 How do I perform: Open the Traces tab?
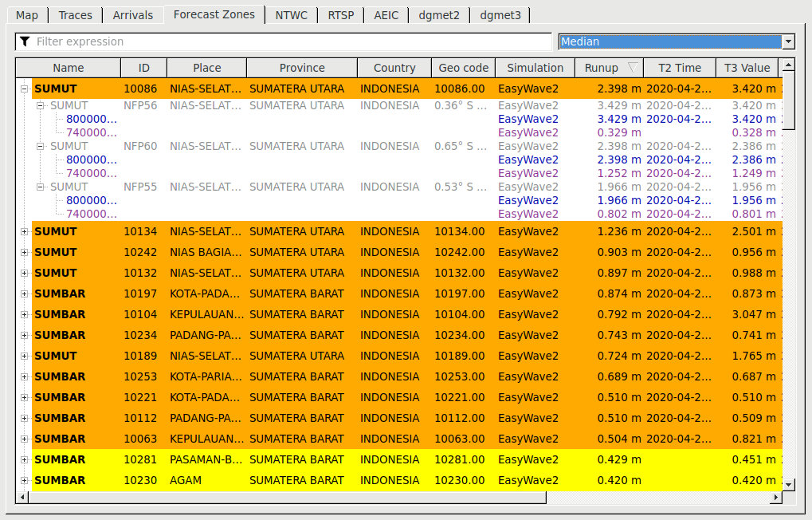tap(75, 15)
